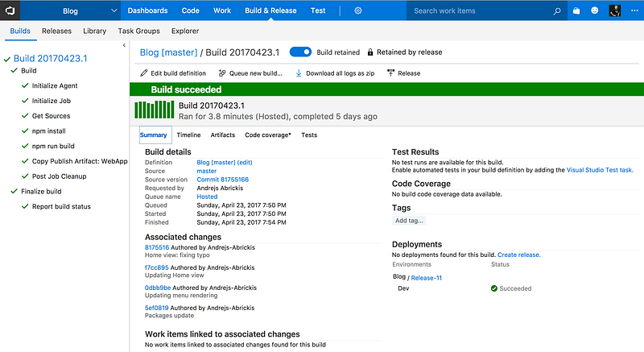
Task: Open the settings gear icon
Action: click(x=358, y=10)
